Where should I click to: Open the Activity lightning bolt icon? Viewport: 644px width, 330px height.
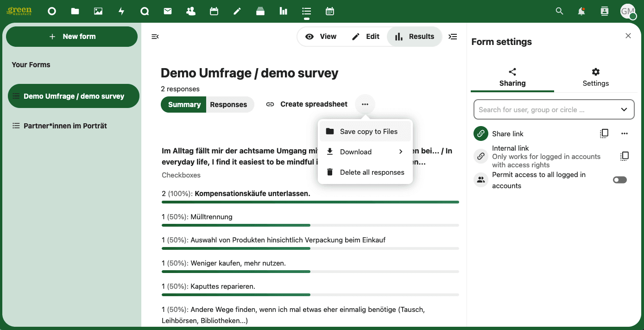(x=121, y=11)
